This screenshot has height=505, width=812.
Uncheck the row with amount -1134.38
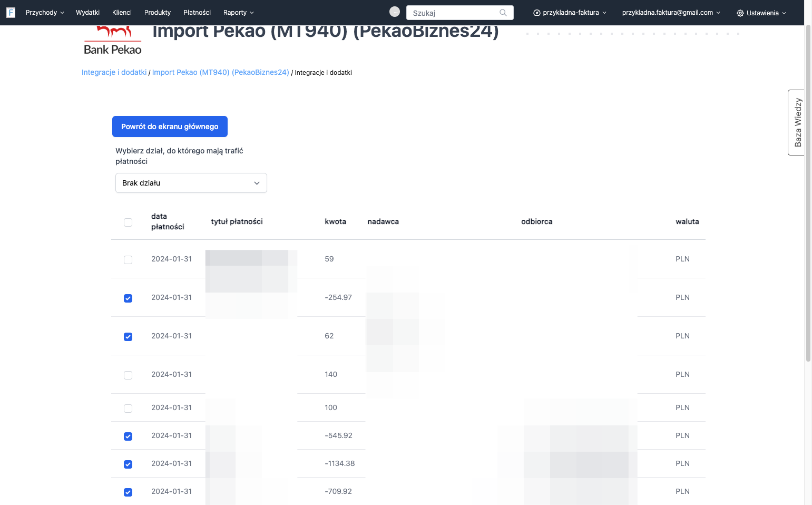click(128, 464)
